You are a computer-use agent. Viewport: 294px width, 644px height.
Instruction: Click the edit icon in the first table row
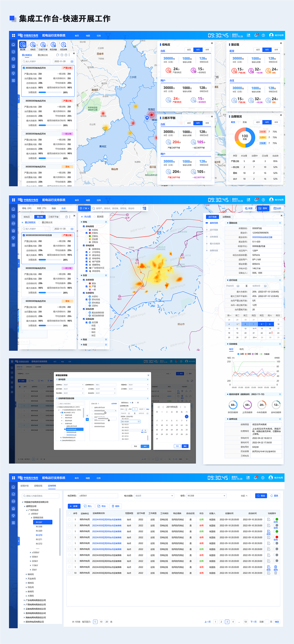coord(269,520)
